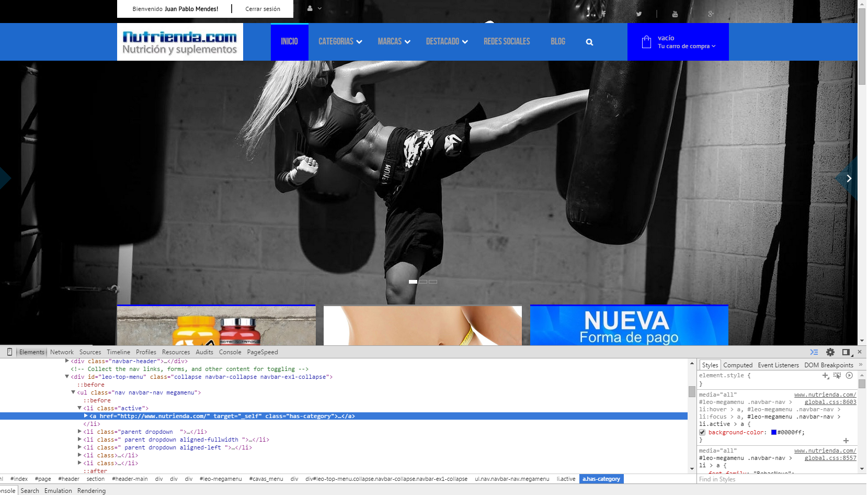Open the YouTube social icon
The image size is (868, 495).
click(675, 14)
